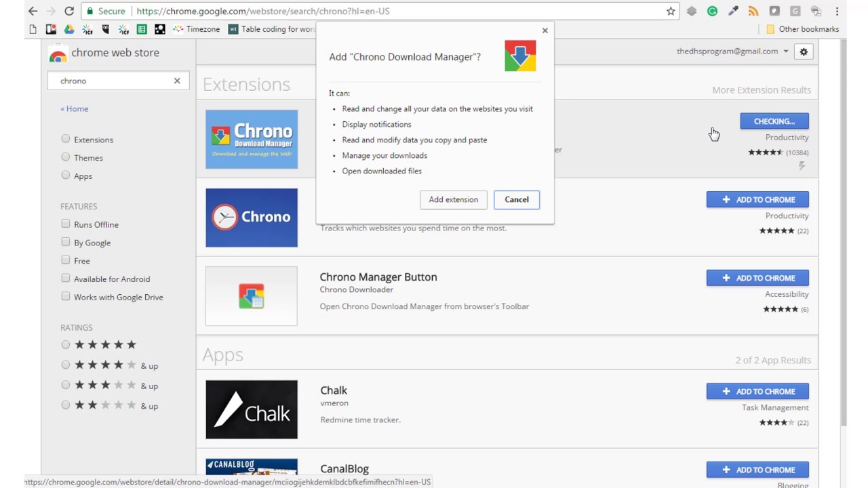Check Works with Google Drive
Screen dimensions: 868x488
66,296
